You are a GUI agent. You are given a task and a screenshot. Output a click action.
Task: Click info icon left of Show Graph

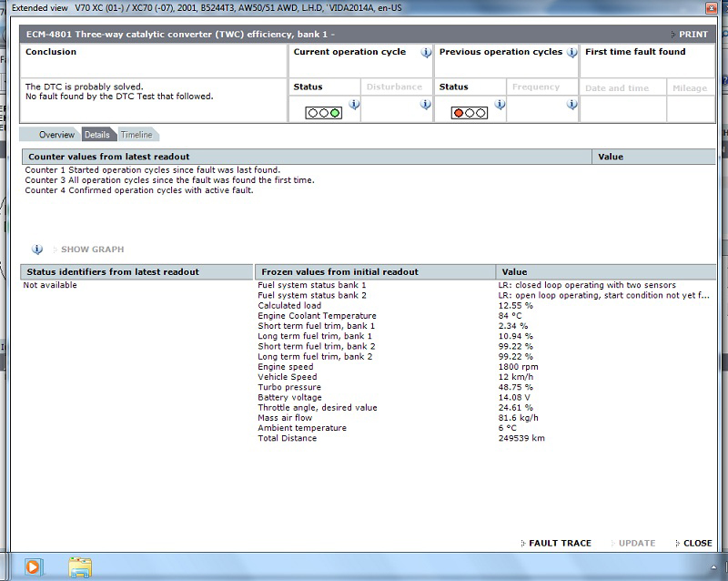coord(37,250)
